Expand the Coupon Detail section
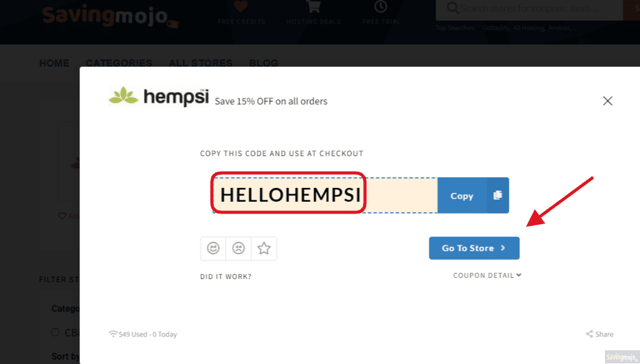The height and width of the screenshot is (364, 640). pos(487,275)
